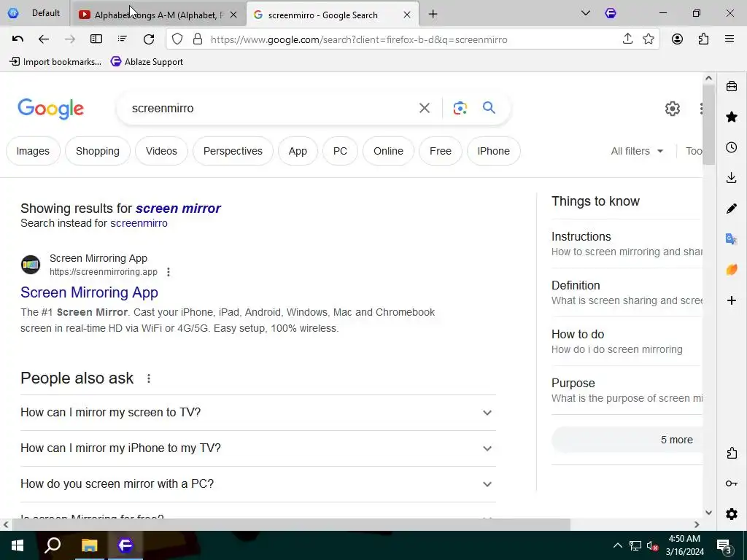
Task: Expand 'How can I mirror my screen to TV?'
Action: click(258, 413)
